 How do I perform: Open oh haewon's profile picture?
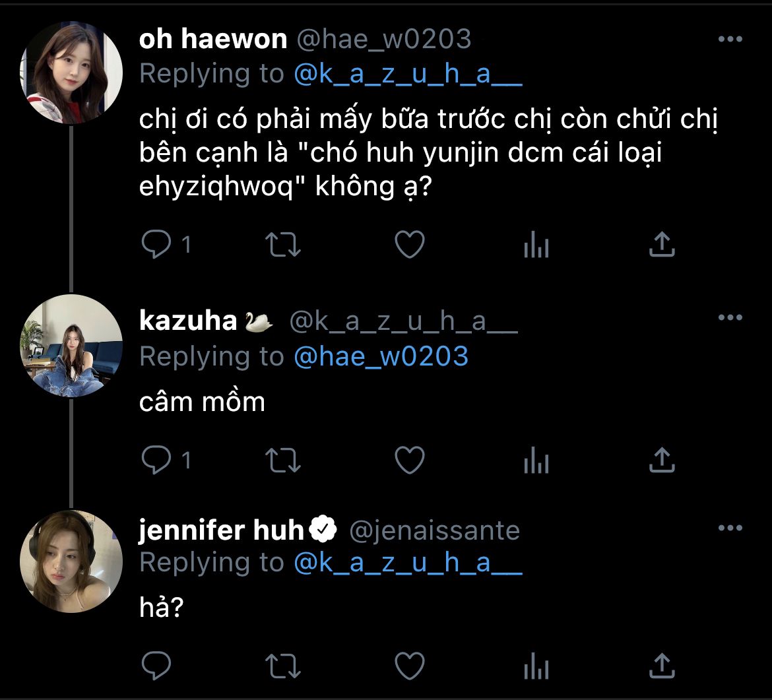72,73
